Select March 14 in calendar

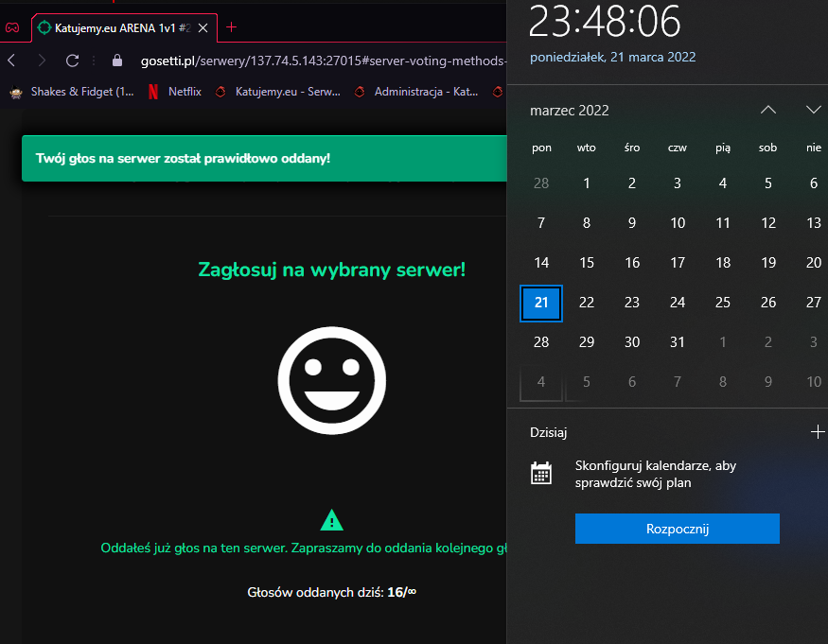(541, 263)
